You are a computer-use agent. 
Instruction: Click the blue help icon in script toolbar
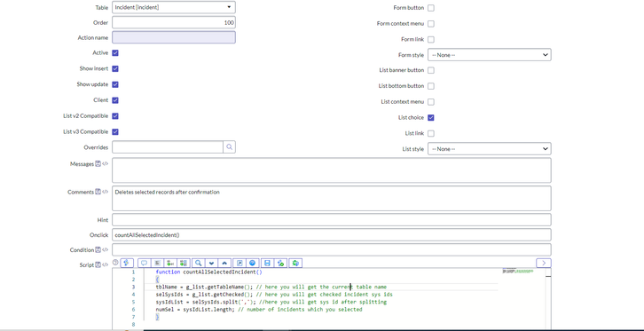click(x=253, y=263)
